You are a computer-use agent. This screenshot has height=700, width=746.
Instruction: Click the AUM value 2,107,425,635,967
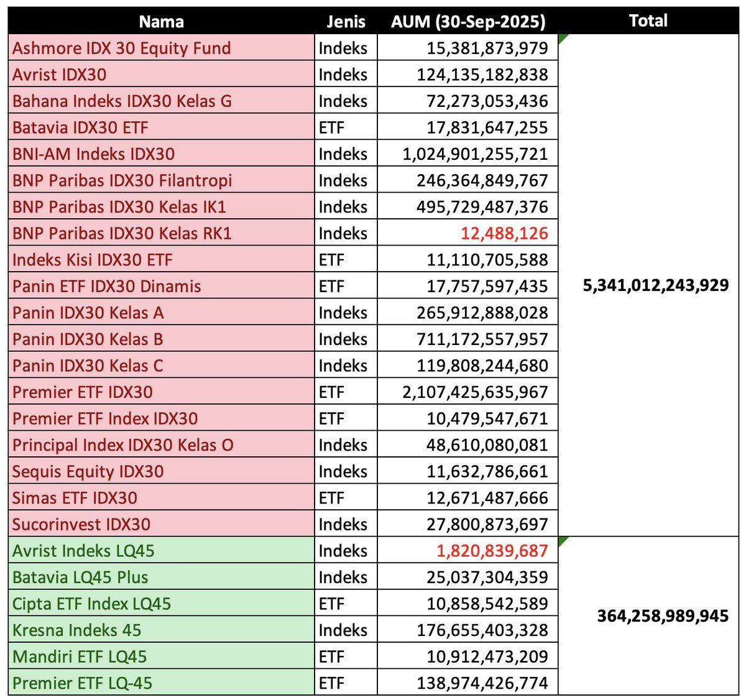tap(476, 392)
